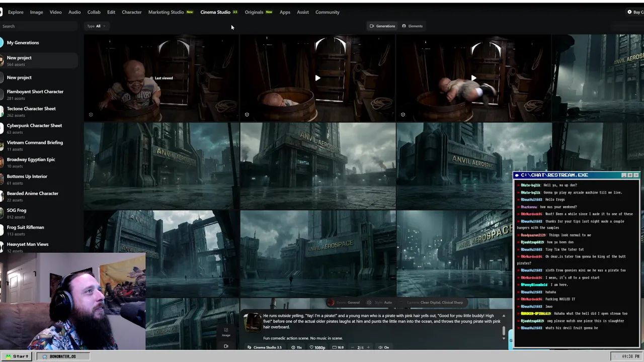Open the 15s duration dropdown

coord(296,347)
